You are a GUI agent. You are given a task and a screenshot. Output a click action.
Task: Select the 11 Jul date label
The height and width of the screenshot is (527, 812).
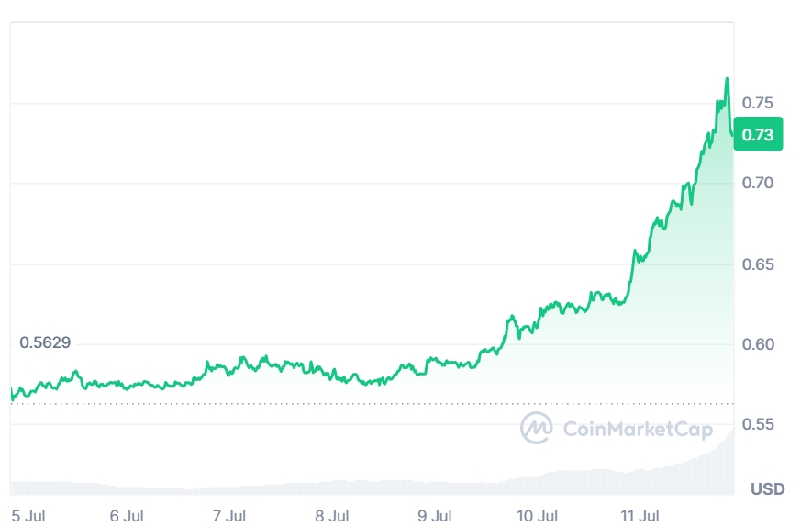pos(641,515)
